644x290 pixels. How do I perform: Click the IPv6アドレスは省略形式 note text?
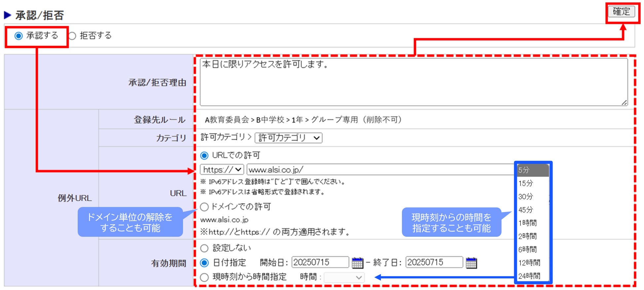[263, 192]
